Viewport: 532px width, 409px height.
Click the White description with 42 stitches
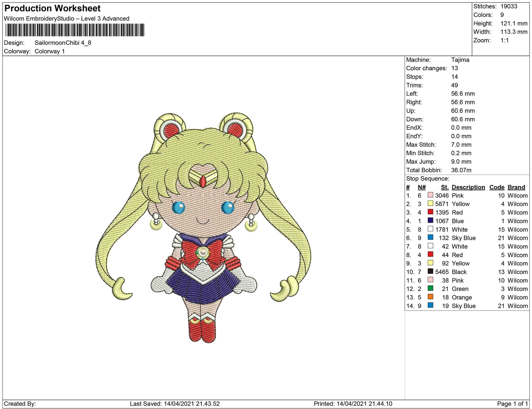tap(459, 246)
